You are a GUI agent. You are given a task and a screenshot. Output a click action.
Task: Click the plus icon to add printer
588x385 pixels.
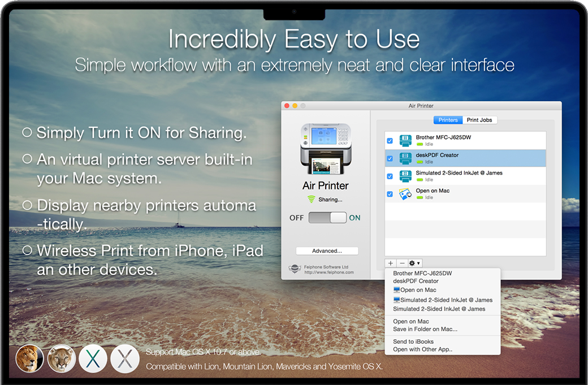coord(391,263)
